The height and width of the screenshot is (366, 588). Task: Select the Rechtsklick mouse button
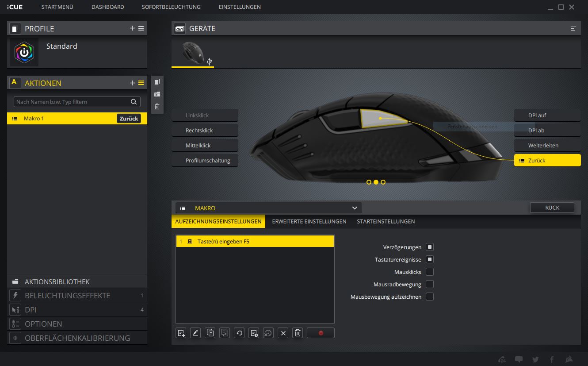tap(205, 131)
